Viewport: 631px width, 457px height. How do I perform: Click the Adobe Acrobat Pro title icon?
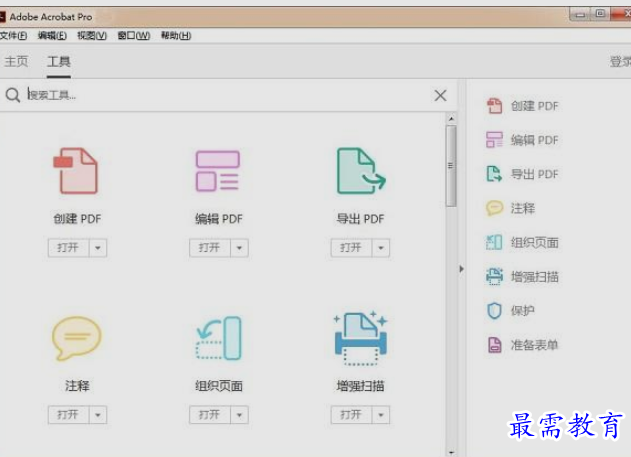[x=2, y=17]
